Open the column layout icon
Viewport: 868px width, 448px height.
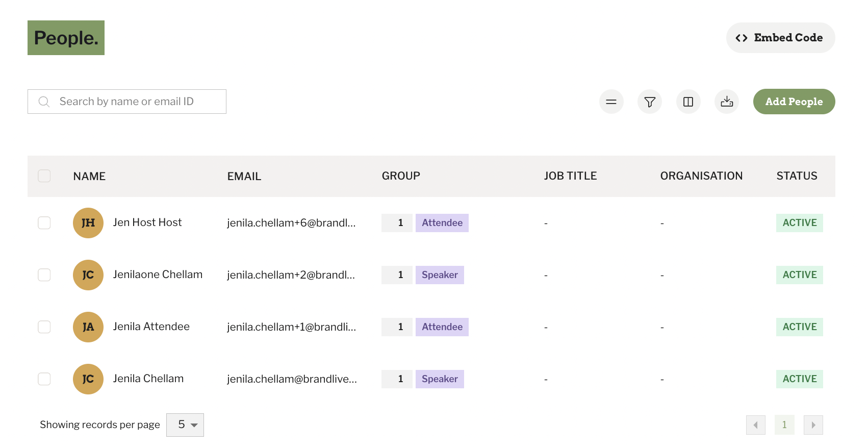(x=688, y=102)
